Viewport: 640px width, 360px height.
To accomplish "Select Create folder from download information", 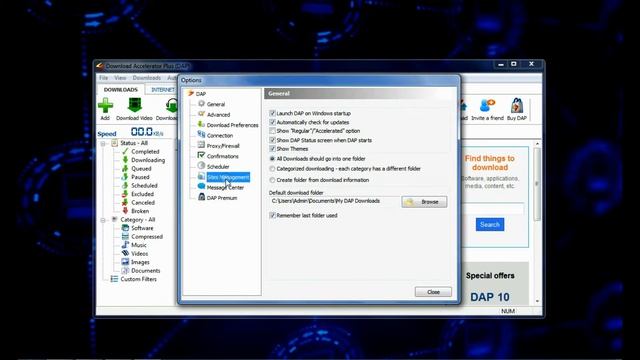I will (272, 180).
